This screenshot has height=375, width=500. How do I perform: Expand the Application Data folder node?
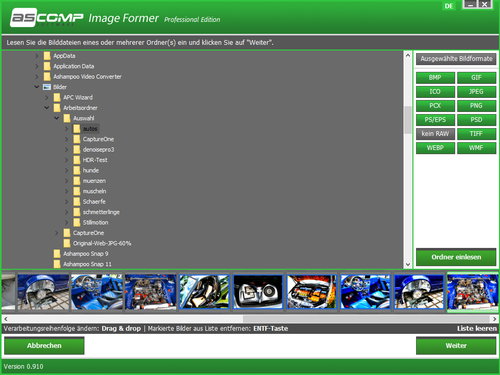pyautogui.click(x=37, y=66)
